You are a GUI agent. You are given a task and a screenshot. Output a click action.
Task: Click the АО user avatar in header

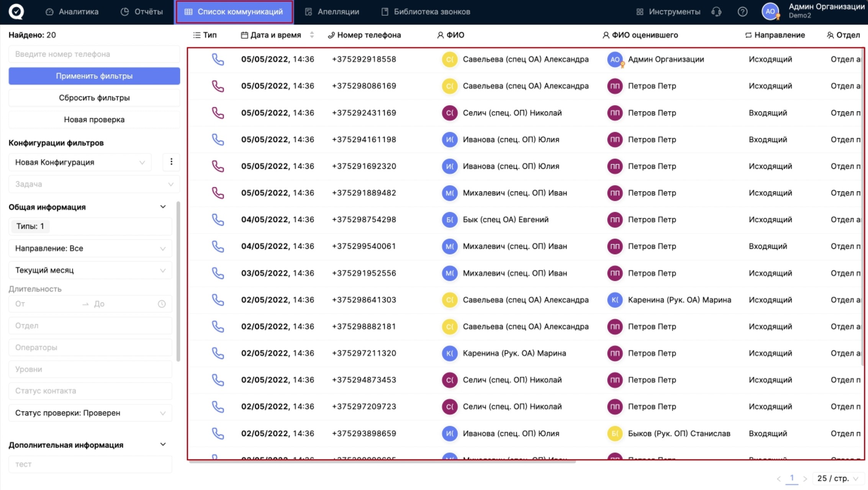[770, 11]
